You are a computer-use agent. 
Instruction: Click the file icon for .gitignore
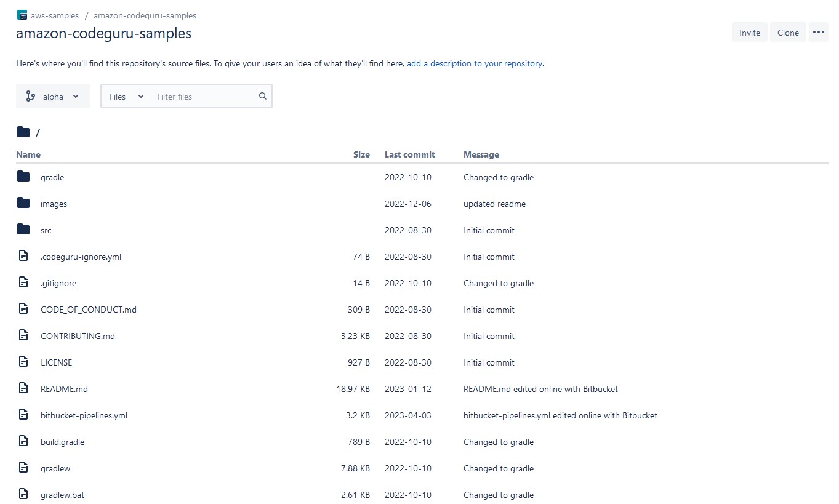point(23,282)
